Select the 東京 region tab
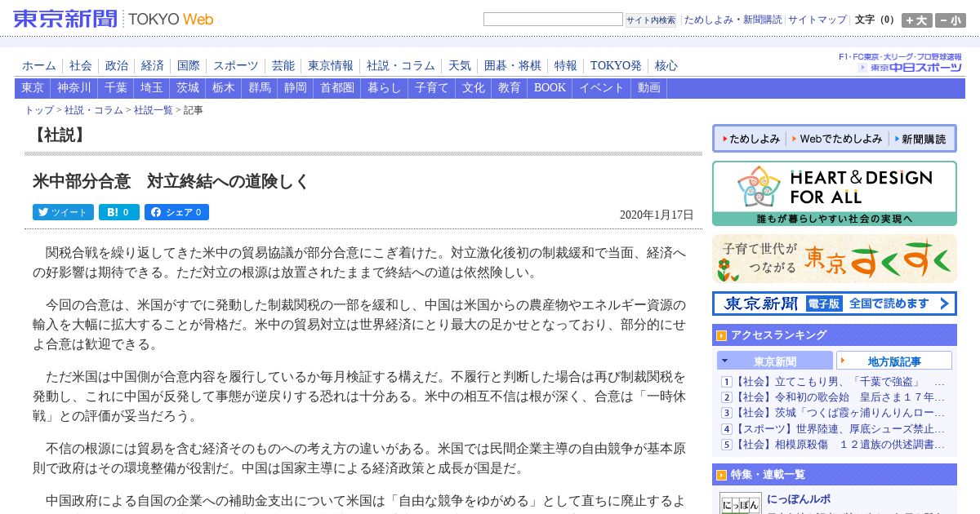Image resolution: width=980 pixels, height=514 pixels. click(x=33, y=88)
